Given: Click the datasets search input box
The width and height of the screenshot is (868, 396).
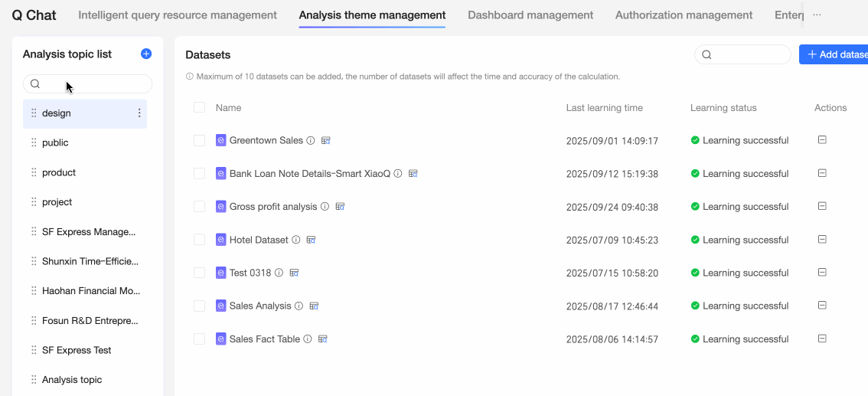Looking at the screenshot, I should click(x=748, y=54).
